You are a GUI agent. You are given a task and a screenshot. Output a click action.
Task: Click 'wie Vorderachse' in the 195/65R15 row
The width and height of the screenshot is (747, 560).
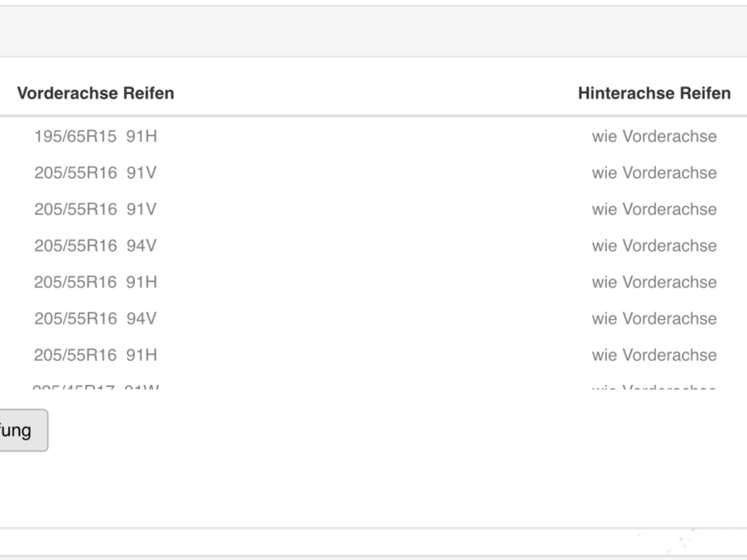click(654, 136)
